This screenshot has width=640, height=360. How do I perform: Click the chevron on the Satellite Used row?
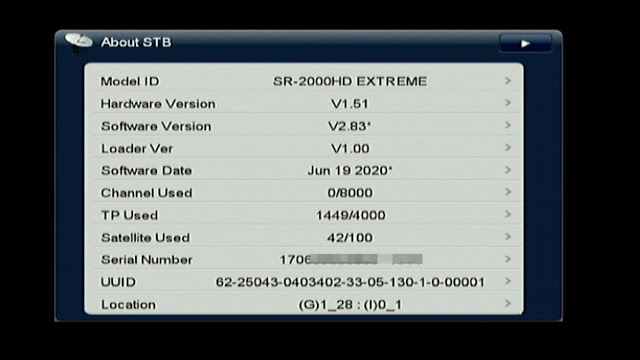(x=508, y=237)
